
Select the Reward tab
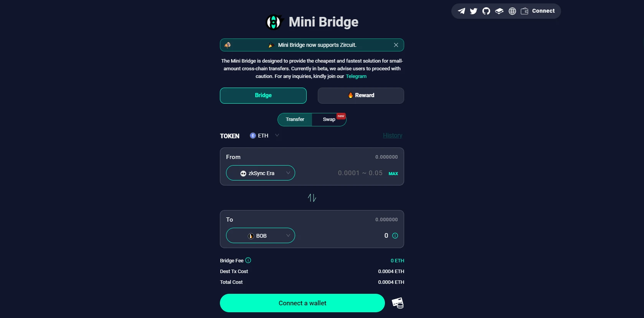tap(361, 96)
